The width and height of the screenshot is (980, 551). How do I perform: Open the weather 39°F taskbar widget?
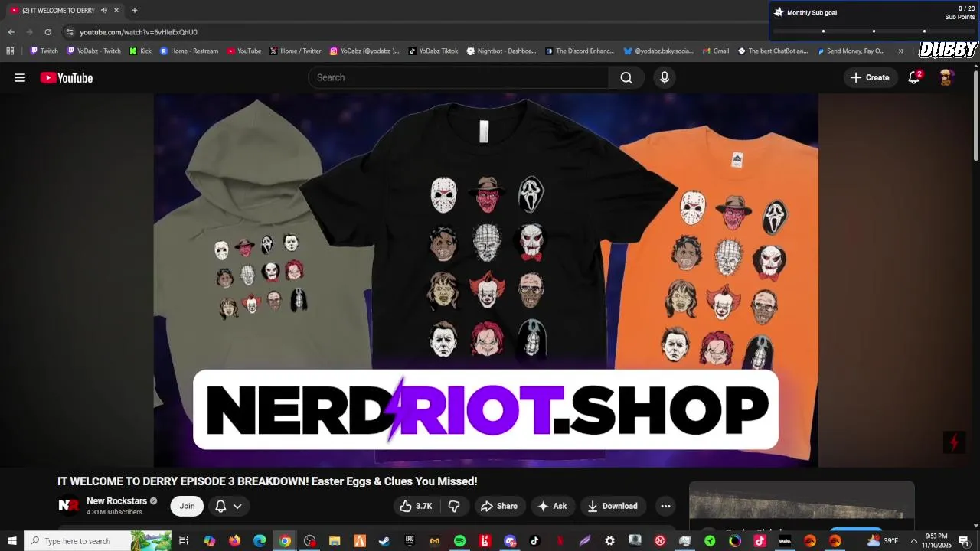883,541
